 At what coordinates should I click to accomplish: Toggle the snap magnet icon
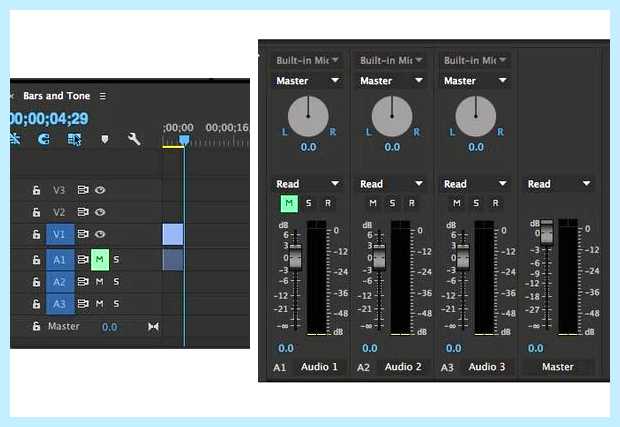coord(43,139)
